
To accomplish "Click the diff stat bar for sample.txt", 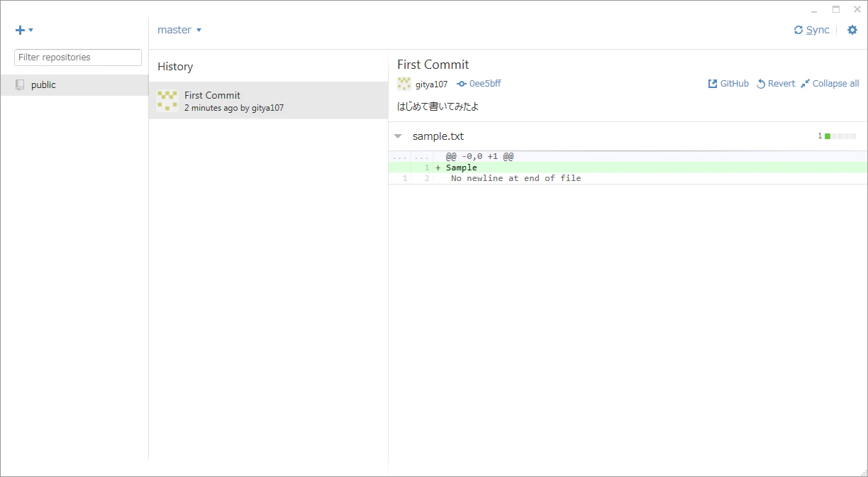I will pos(840,136).
